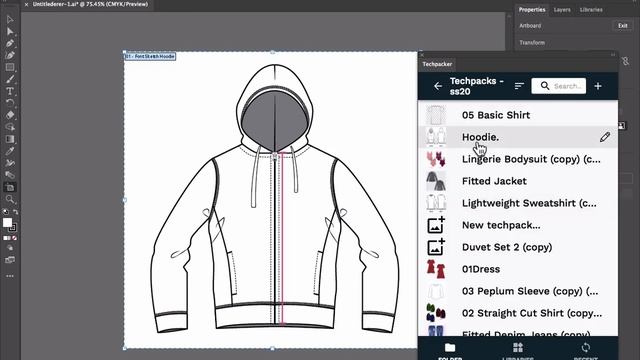The image size is (640, 360).
Task: Switch to Folder view at bottom
Action: 450,351
